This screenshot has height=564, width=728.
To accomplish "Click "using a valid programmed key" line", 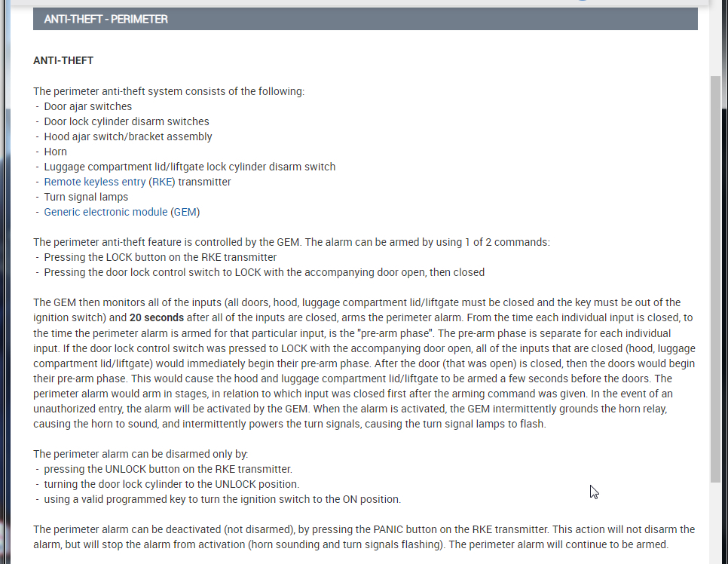I will (222, 499).
